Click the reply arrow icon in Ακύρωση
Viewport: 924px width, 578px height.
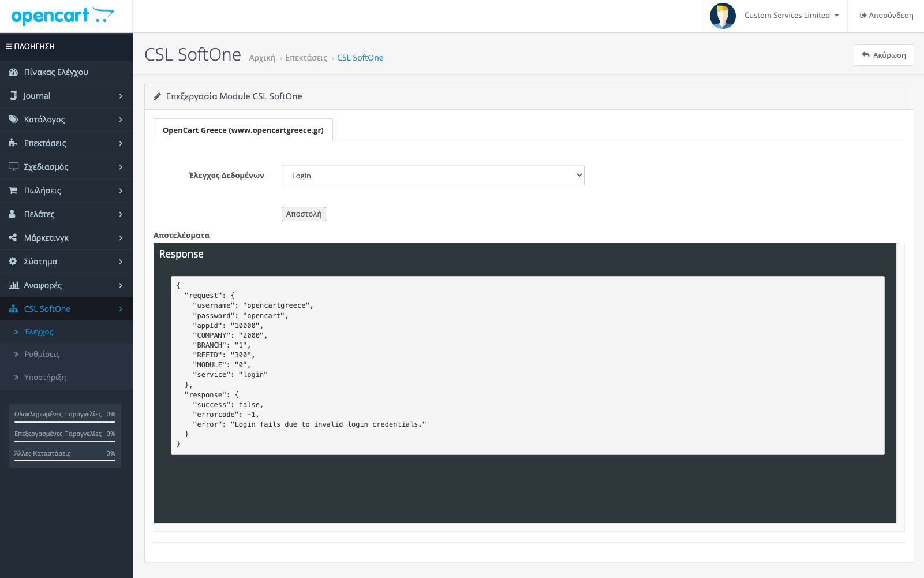866,55
